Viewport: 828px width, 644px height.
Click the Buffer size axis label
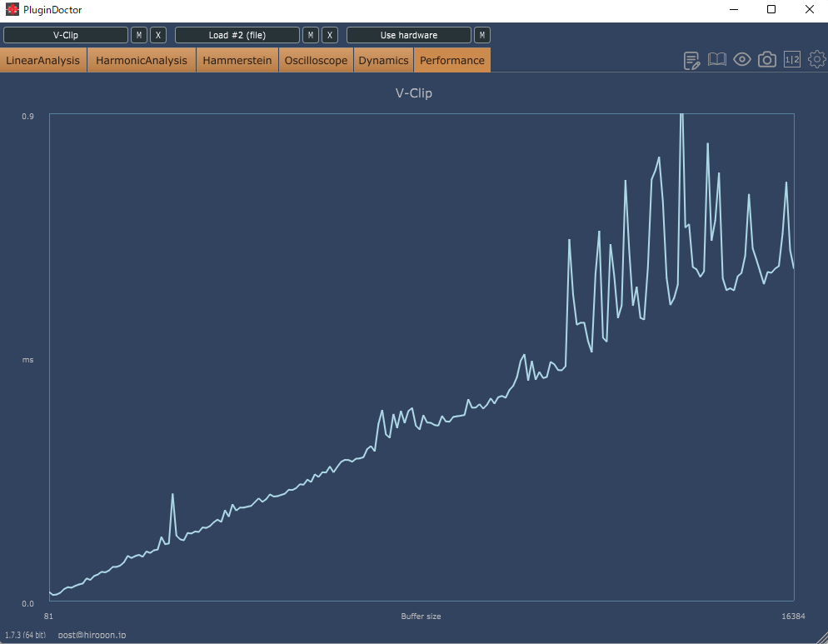coord(421,616)
